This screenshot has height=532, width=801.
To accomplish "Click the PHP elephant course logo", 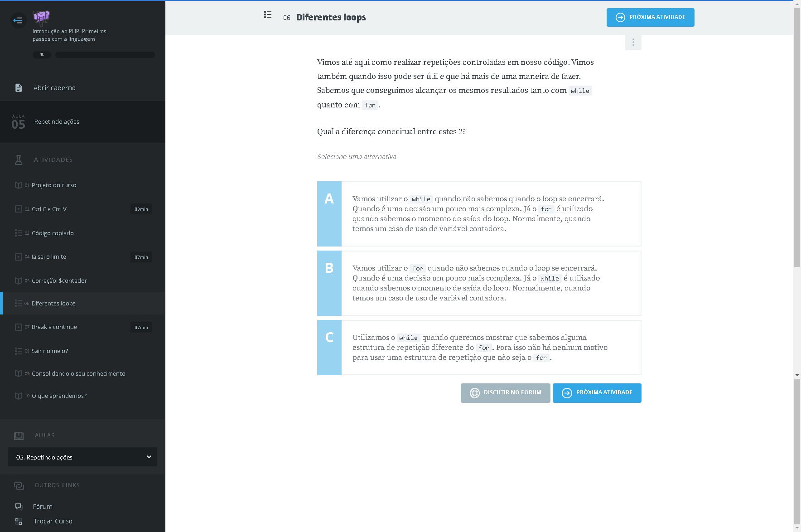I will pyautogui.click(x=41, y=18).
